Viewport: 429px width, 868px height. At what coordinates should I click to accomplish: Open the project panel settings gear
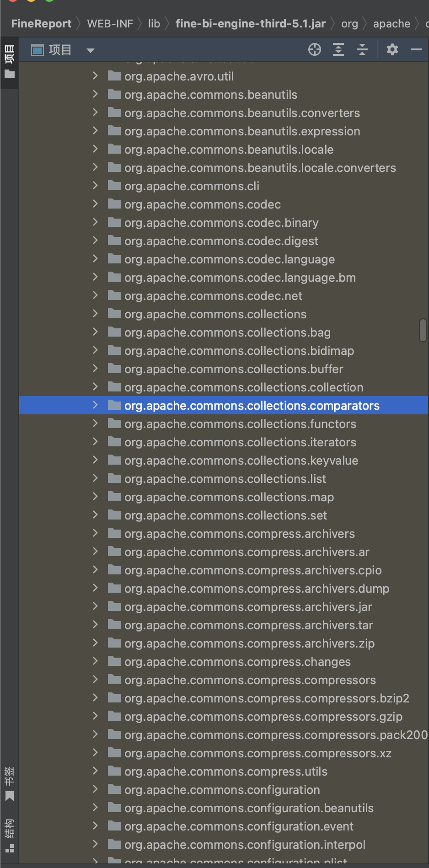[392, 49]
